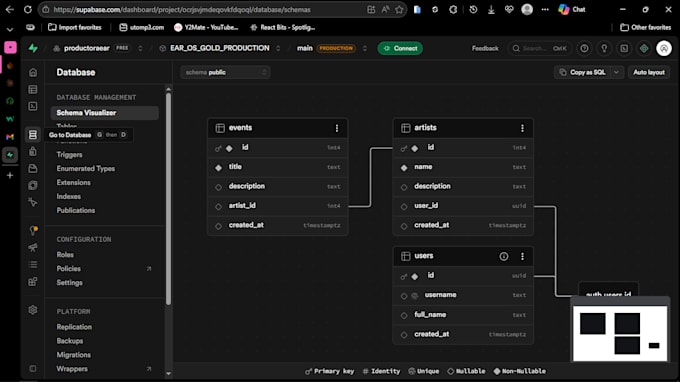This screenshot has height=382, width=680.
Task: Click the green Connect button
Action: pyautogui.click(x=400, y=48)
